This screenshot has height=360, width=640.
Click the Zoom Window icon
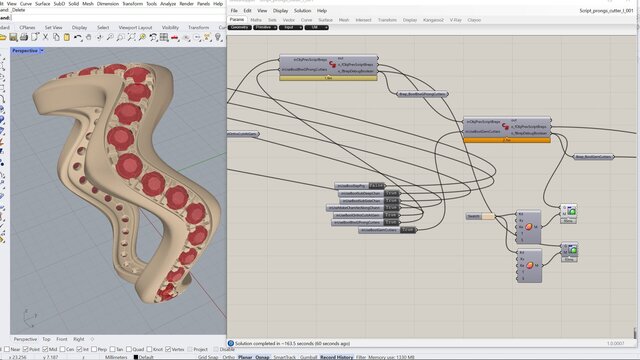tap(120, 38)
